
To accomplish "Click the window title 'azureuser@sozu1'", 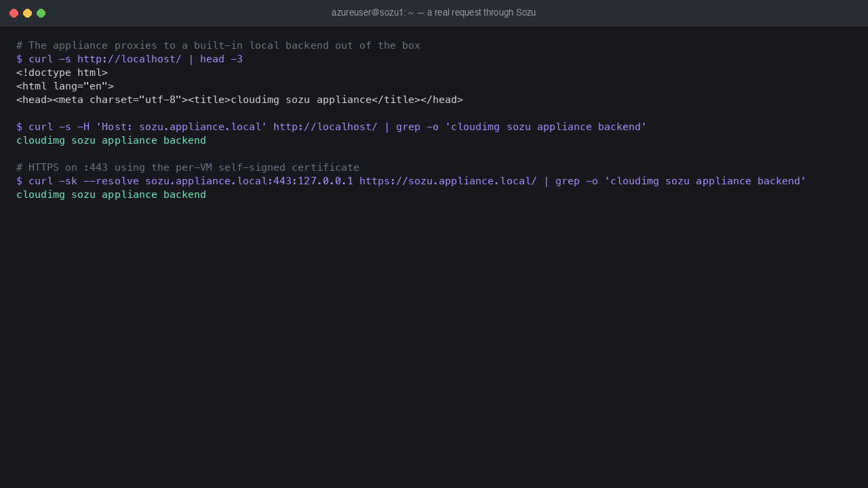I will tap(433, 12).
